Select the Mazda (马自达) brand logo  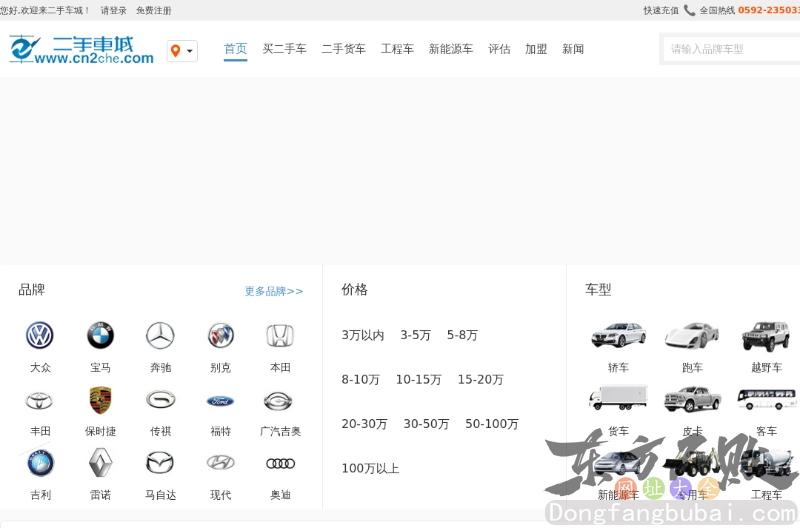[x=160, y=463]
